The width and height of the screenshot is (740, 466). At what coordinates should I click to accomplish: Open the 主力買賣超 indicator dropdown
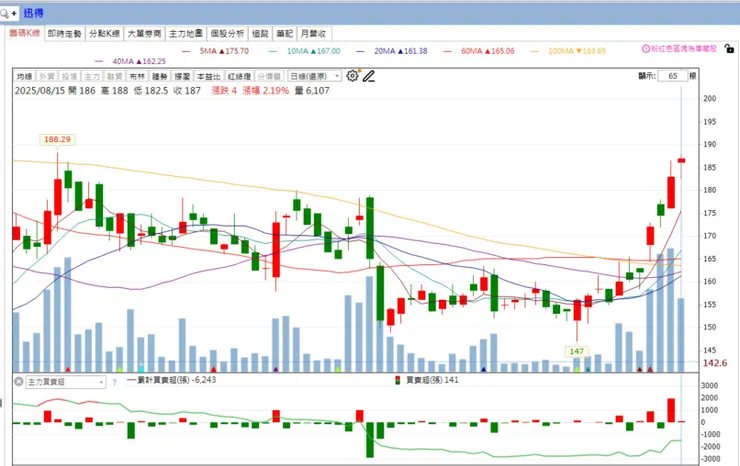(x=65, y=382)
